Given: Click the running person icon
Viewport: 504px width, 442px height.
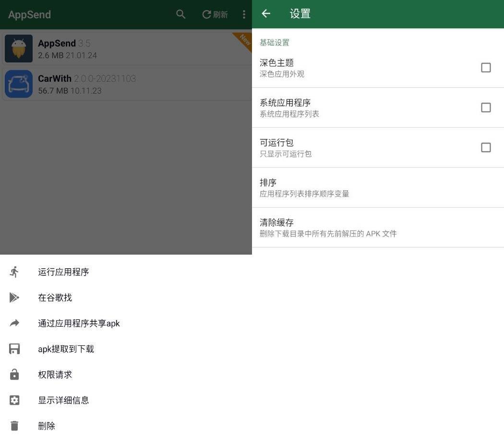Looking at the screenshot, I should click(14, 272).
